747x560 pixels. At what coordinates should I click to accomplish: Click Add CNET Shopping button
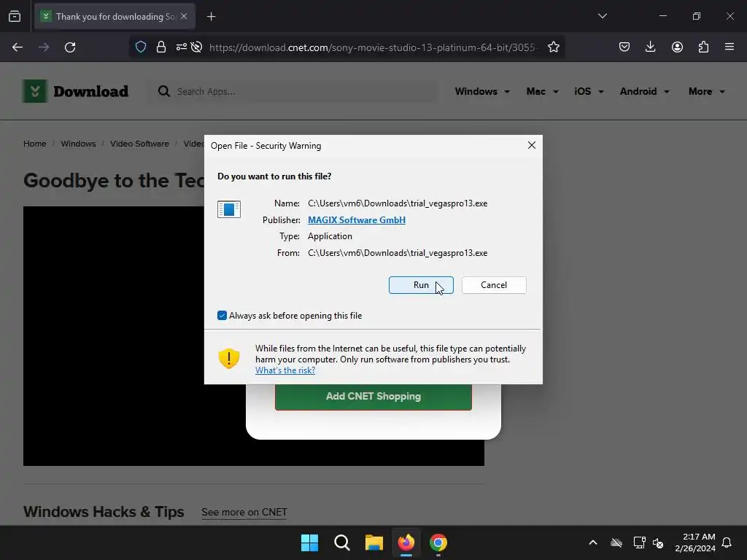click(373, 396)
